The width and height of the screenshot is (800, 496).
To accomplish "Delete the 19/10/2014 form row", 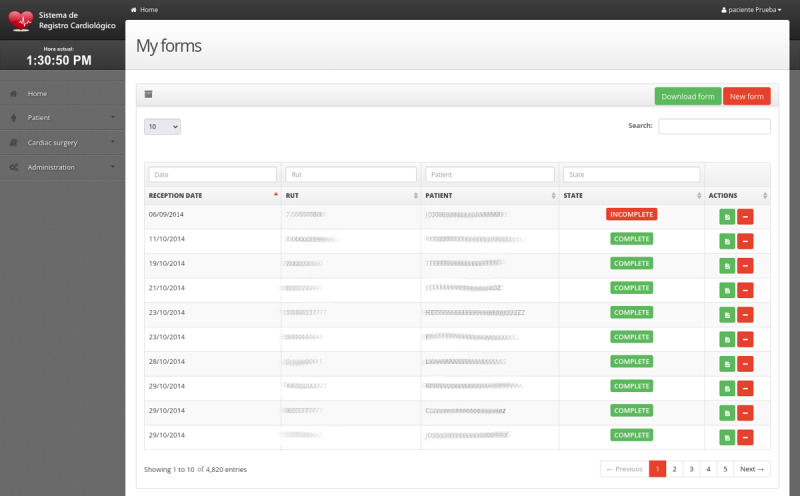I will click(745, 266).
